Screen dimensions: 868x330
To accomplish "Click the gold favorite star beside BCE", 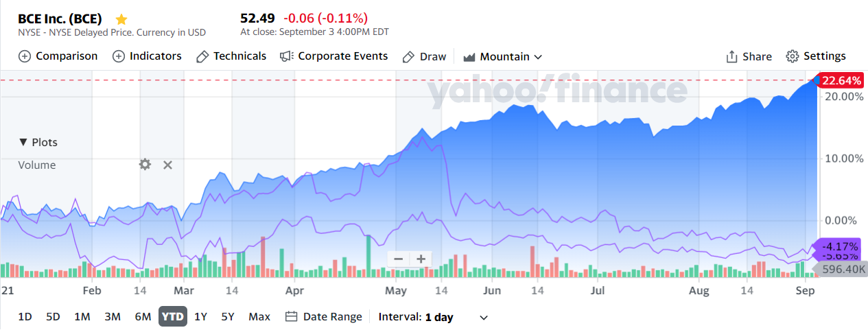I will click(x=121, y=19).
